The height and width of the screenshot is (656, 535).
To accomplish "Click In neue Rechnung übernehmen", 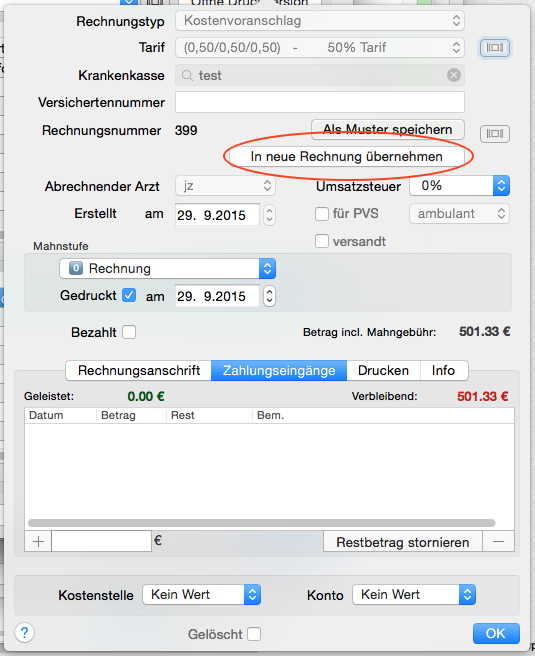I will coord(346,156).
